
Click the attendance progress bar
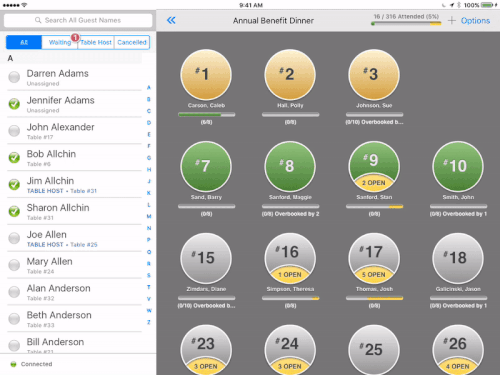tap(406, 24)
